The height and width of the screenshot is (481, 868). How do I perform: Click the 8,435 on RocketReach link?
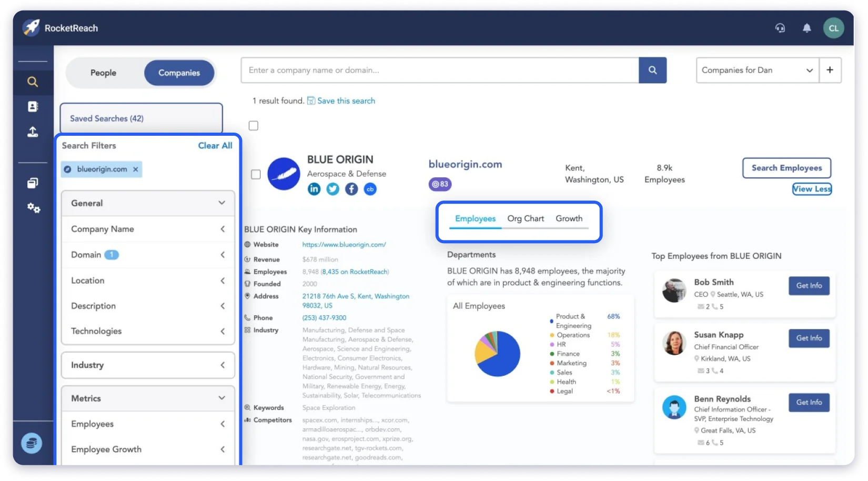[355, 272]
